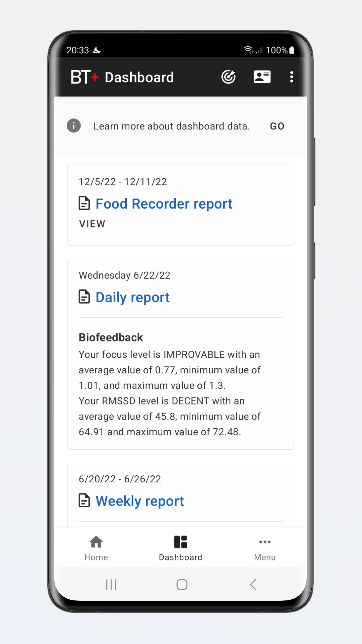Open the Weekly report link
The height and width of the screenshot is (644, 362).
140,501
